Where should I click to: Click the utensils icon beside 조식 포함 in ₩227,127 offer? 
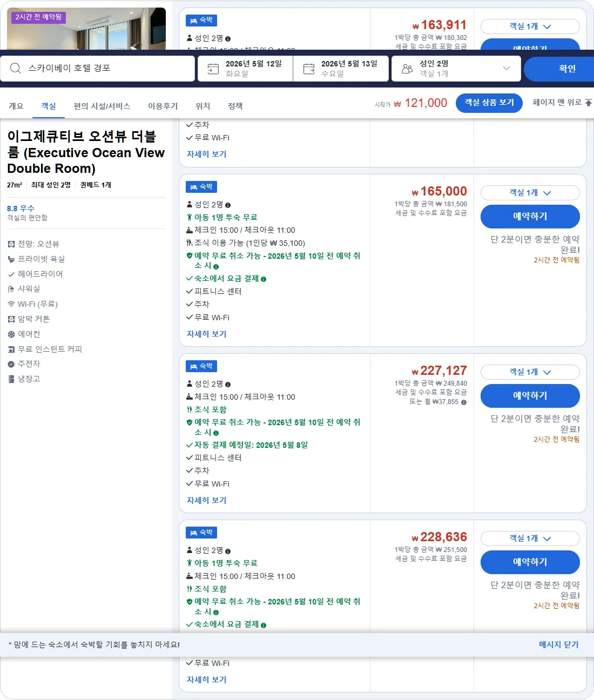tap(190, 409)
